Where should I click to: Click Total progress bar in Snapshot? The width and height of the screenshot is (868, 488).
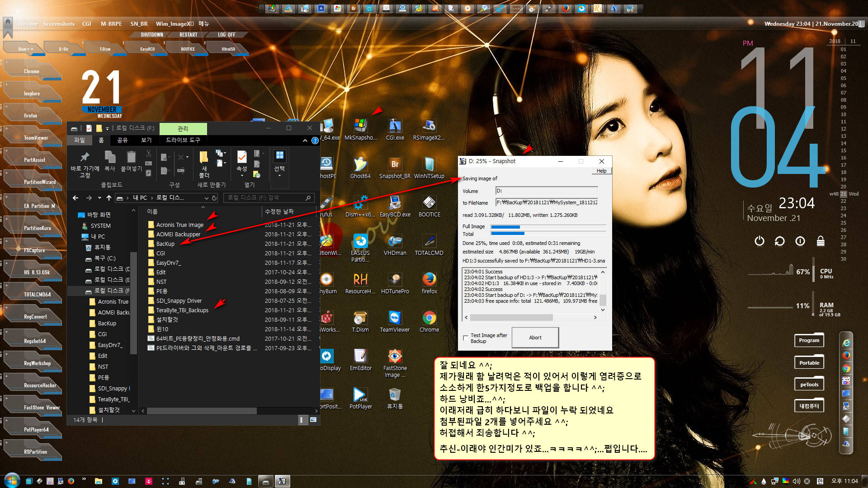548,234
